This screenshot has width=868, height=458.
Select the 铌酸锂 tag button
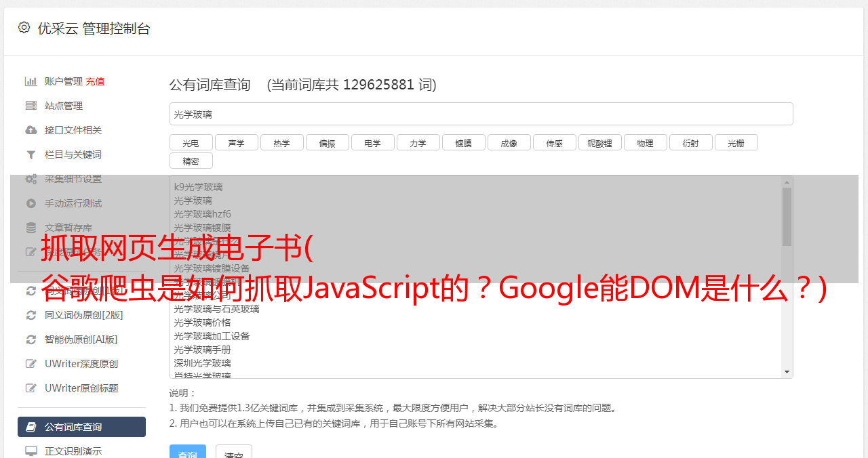[x=599, y=143]
